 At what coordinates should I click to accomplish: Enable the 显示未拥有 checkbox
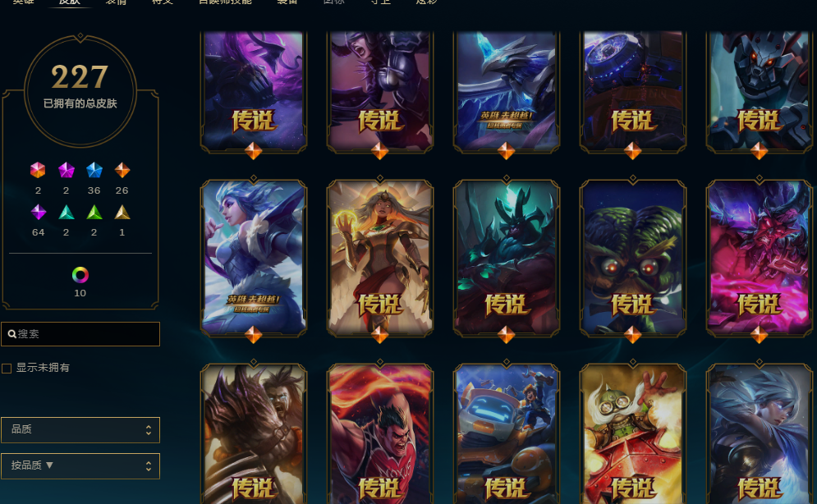pos(7,369)
